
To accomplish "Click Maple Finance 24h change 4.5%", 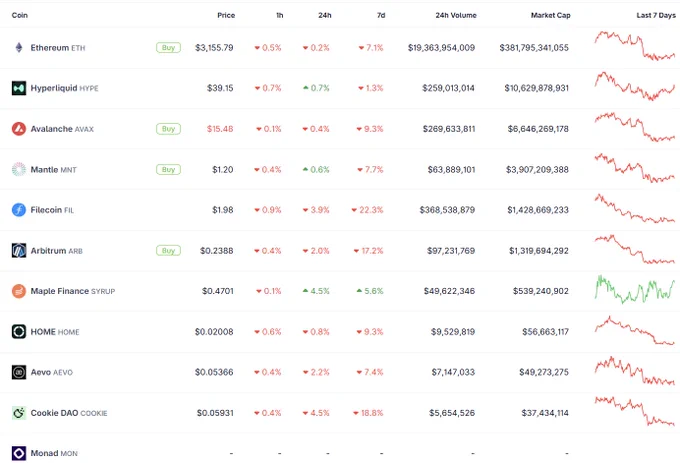I will (x=316, y=291).
